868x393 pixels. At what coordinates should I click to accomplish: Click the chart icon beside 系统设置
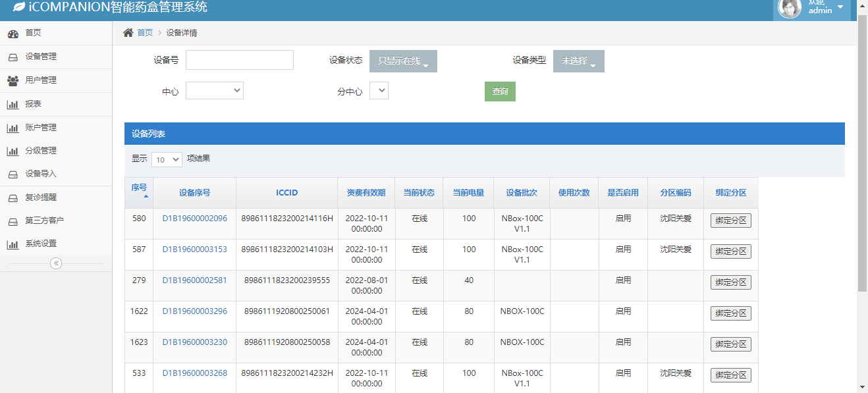pos(13,244)
